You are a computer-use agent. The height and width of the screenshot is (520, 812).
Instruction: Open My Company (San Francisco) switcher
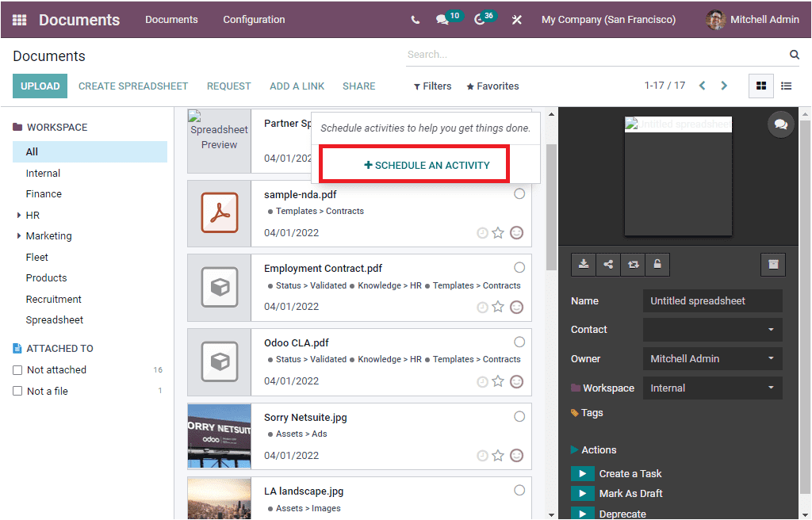608,20
